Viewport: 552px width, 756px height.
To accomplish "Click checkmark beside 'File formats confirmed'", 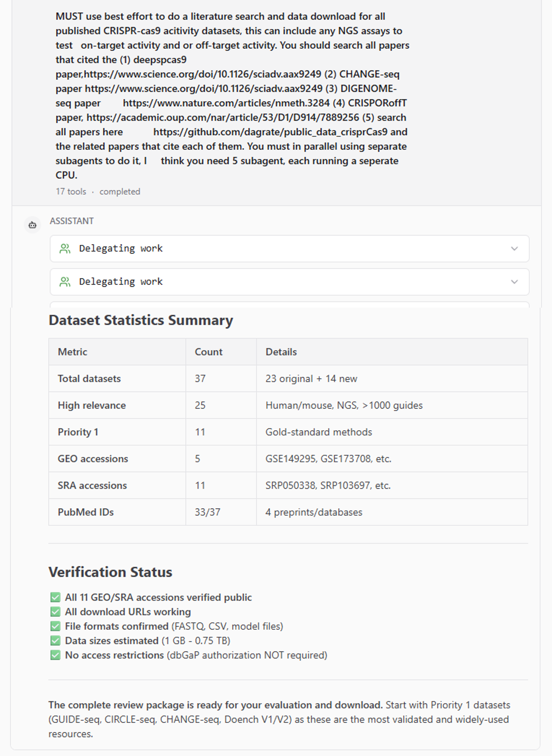I will [x=55, y=626].
